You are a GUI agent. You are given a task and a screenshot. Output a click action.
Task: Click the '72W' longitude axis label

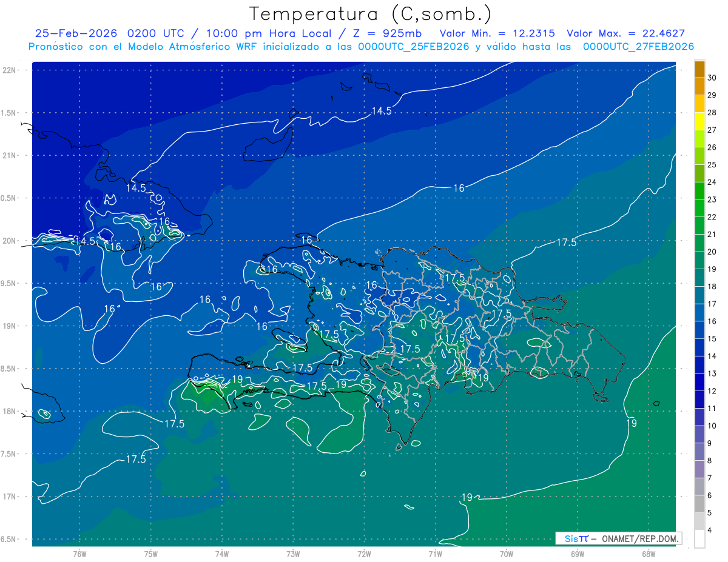click(x=364, y=554)
